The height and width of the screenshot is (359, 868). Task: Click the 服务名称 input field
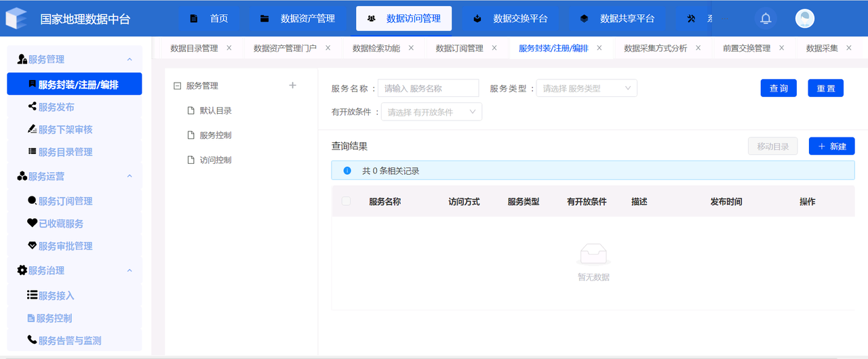coord(428,88)
